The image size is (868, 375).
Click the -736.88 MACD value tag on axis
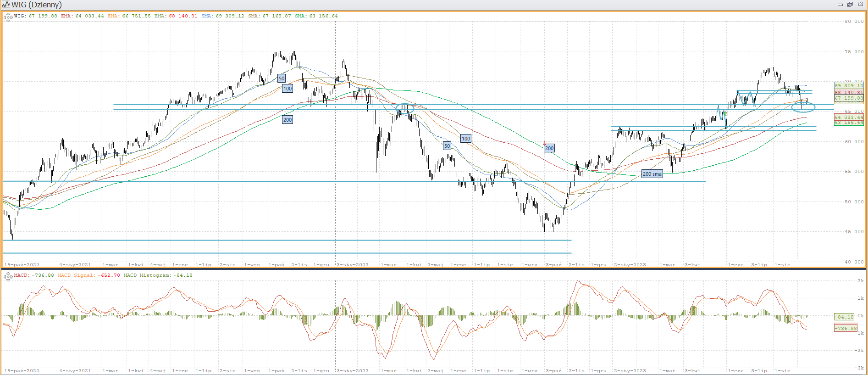(846, 328)
